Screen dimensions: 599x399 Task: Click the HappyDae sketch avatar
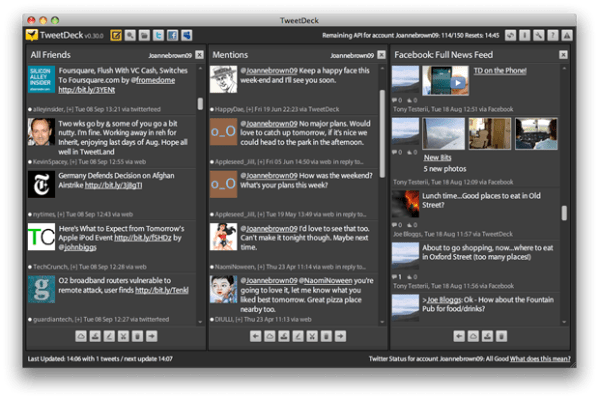(223, 79)
